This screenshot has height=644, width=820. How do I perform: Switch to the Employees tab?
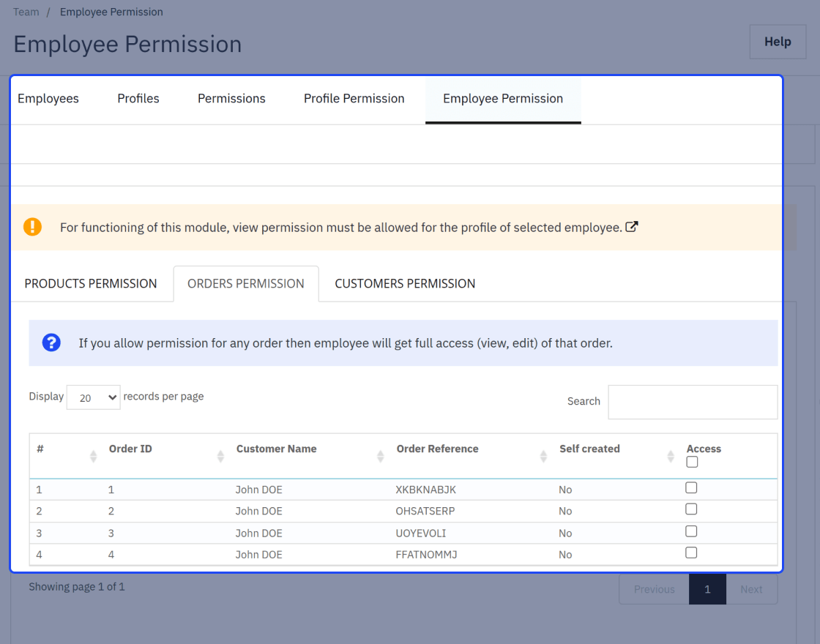click(x=48, y=98)
